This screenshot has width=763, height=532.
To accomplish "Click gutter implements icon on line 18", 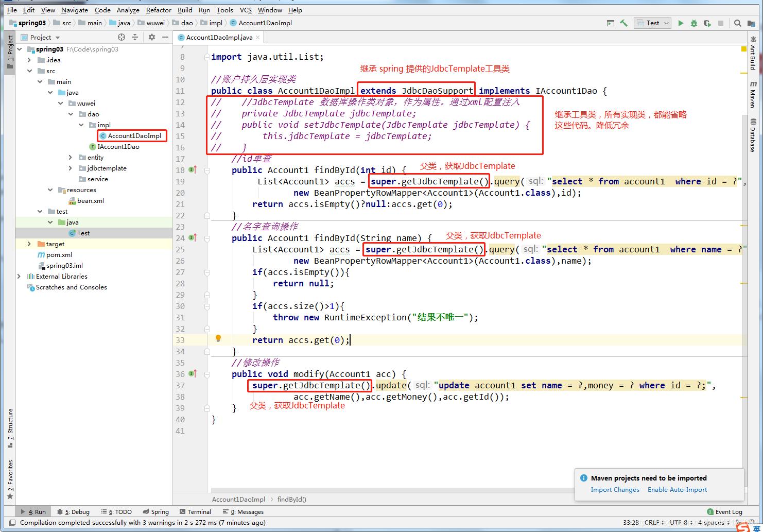I will coord(193,169).
